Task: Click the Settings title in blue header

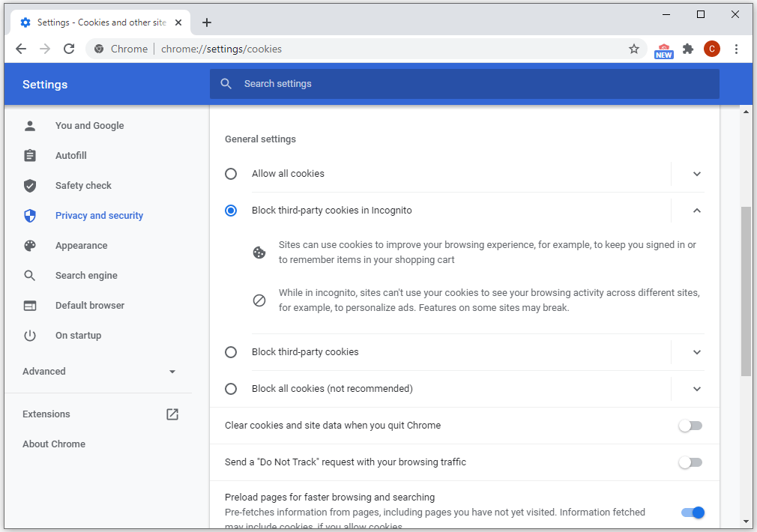Action: [45, 84]
